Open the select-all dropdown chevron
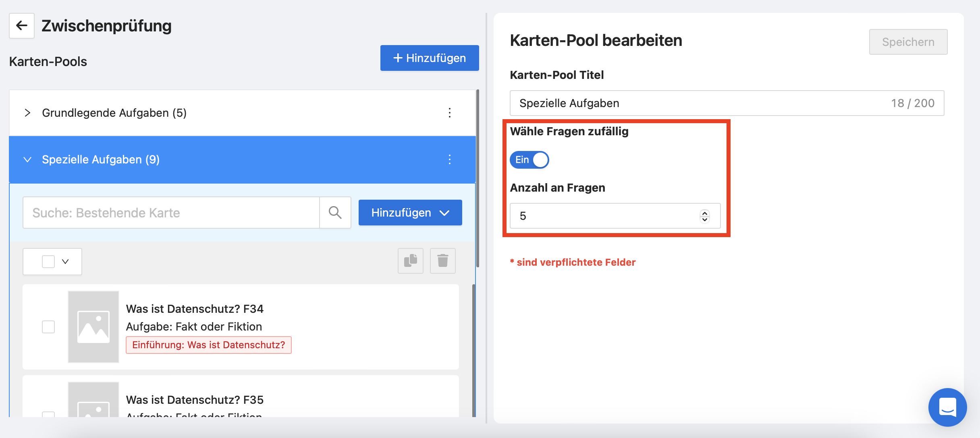The height and width of the screenshot is (438, 980). point(66,262)
